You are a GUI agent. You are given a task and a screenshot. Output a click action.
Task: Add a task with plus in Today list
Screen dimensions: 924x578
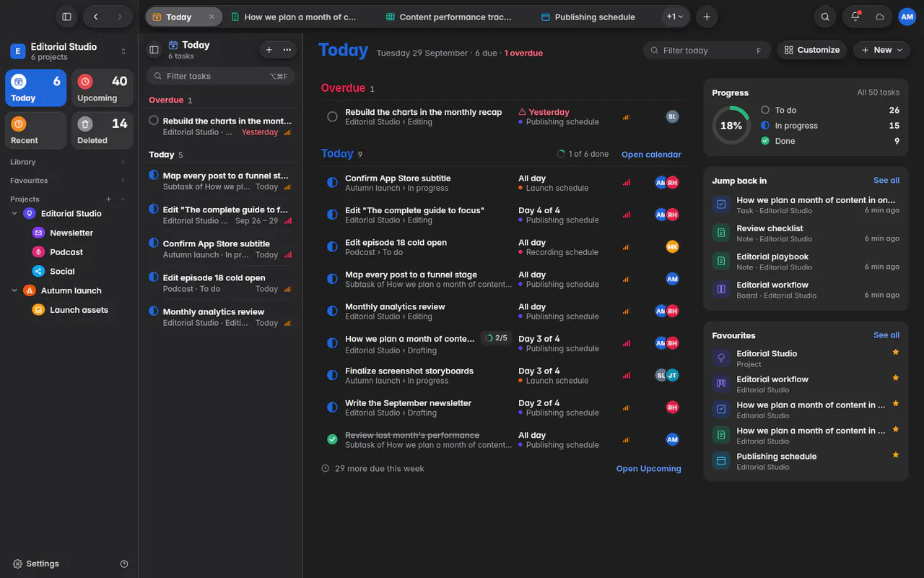[x=269, y=50]
